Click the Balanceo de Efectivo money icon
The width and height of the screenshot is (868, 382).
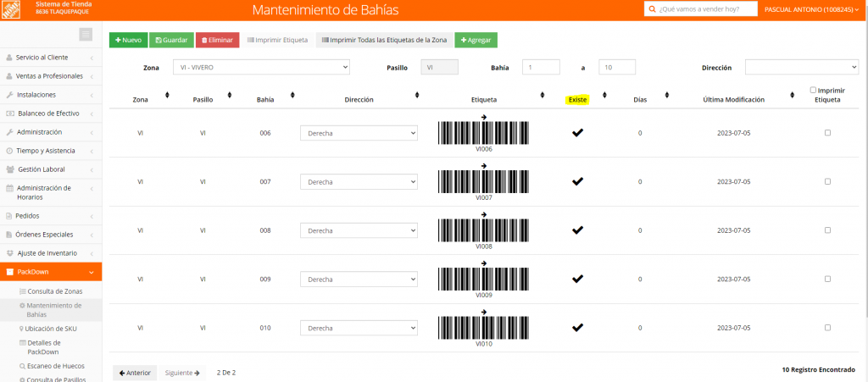10,113
